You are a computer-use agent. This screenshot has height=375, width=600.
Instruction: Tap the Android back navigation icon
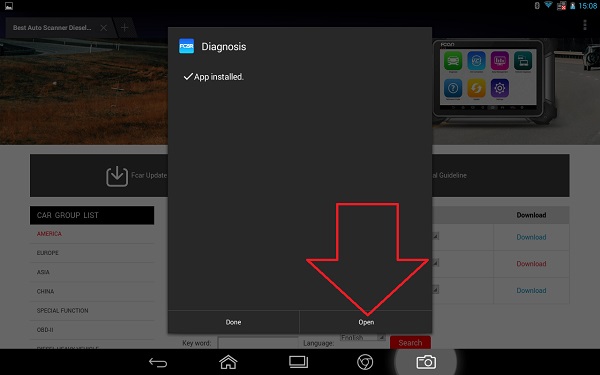point(158,362)
